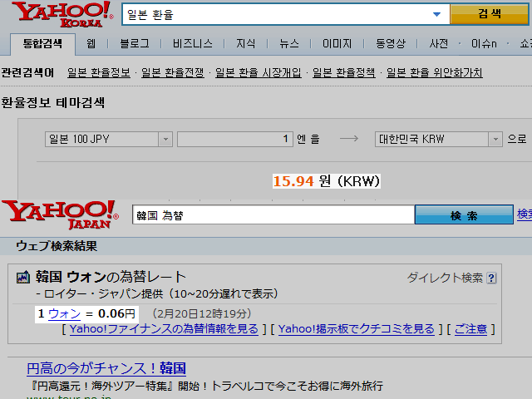Click related search 일본 환율전쟁

click(x=173, y=72)
